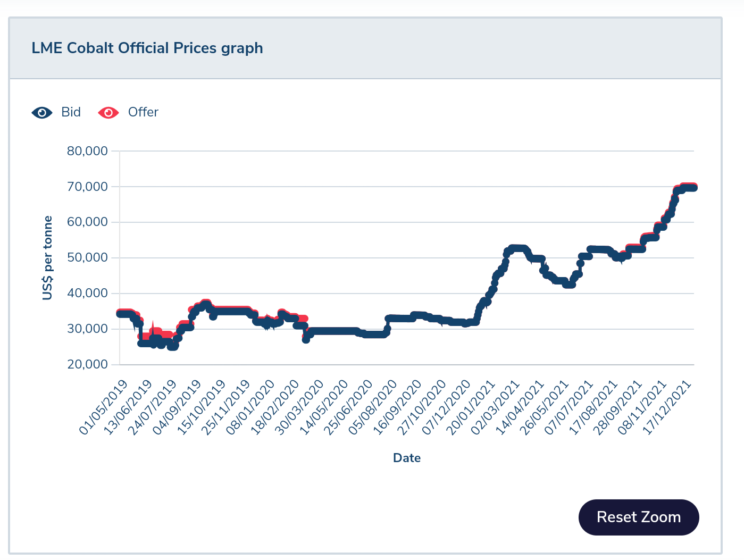Click the 'Date' x-axis title
This screenshot has width=744, height=560.
[x=407, y=458]
